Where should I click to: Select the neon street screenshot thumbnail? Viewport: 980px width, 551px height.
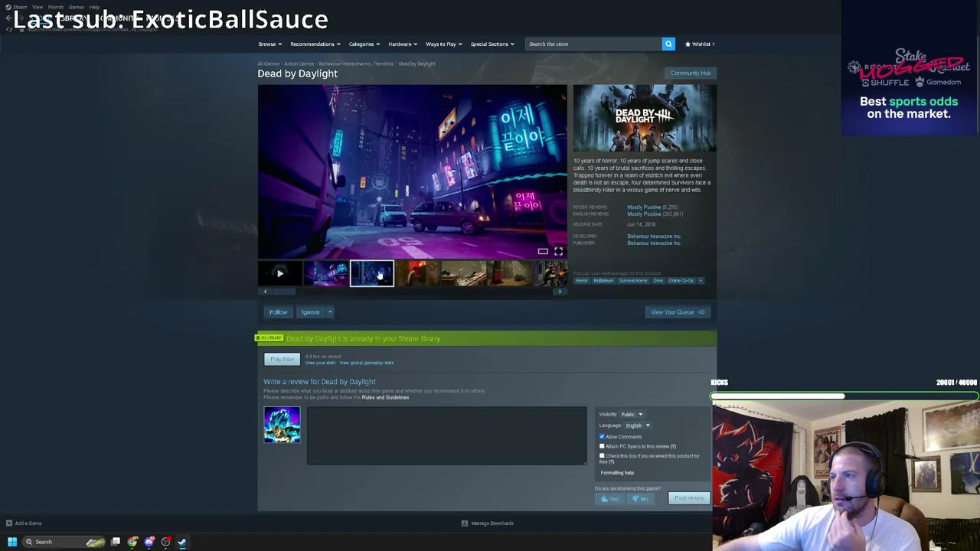click(x=326, y=273)
